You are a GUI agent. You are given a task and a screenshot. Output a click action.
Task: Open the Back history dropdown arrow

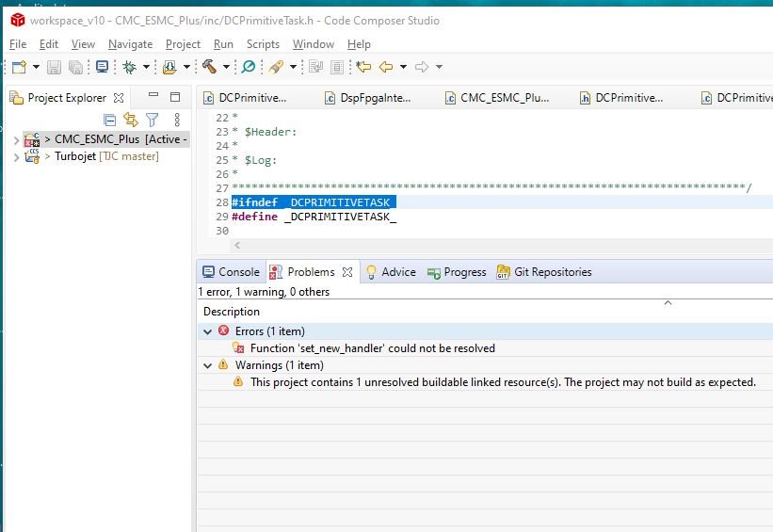click(403, 67)
